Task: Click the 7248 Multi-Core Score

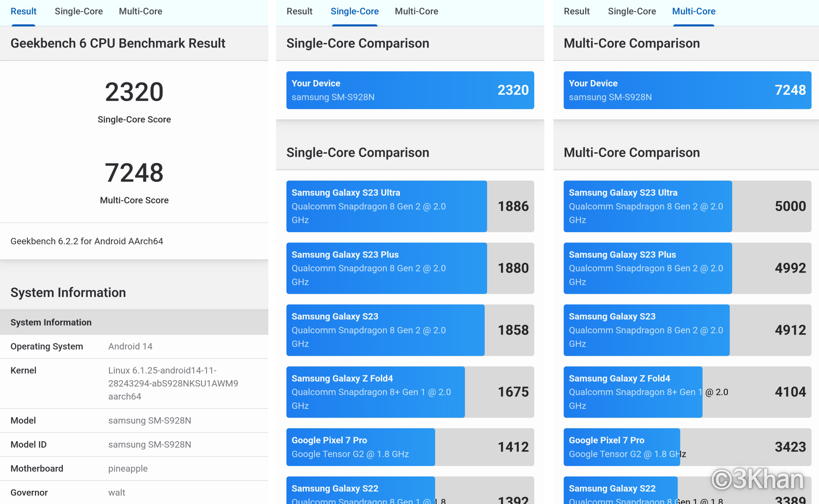Action: click(x=134, y=173)
